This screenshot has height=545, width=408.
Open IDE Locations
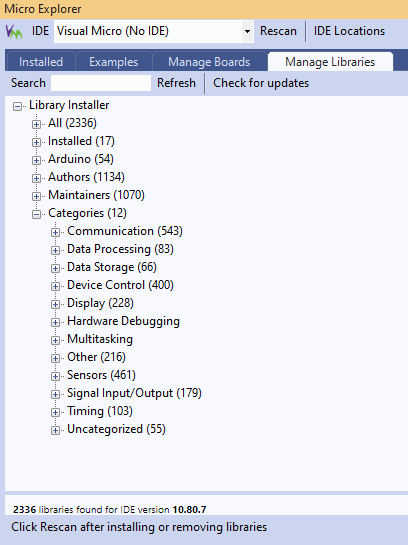click(349, 31)
